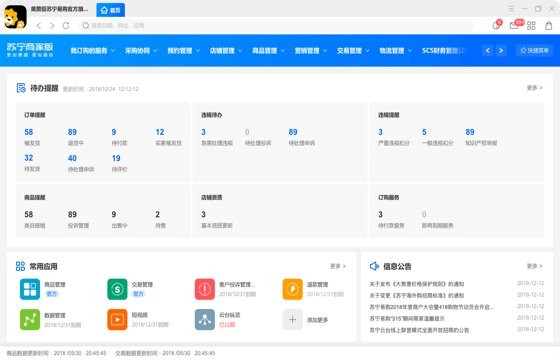The height and width of the screenshot is (360, 560).
Task: Click the 3 待付款服务 count
Action: point(380,214)
